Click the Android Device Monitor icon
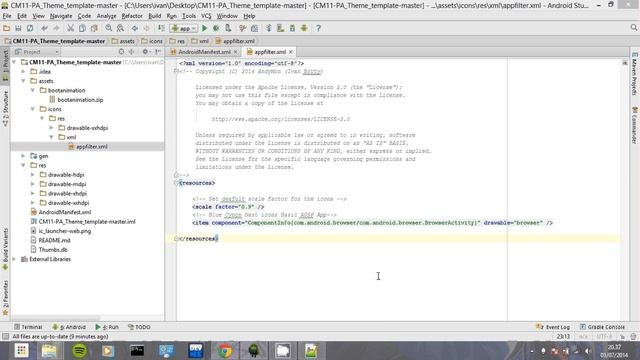 click(x=304, y=28)
